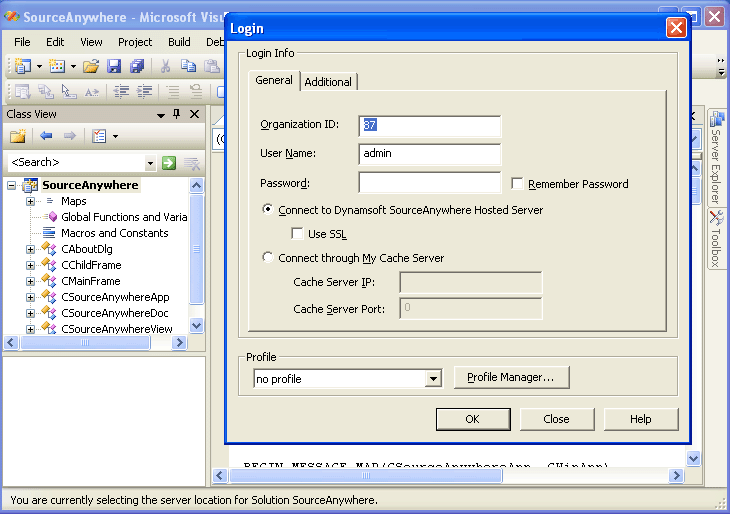Click the Class View Settings icon
This screenshot has width=730, height=514.
coord(100,136)
